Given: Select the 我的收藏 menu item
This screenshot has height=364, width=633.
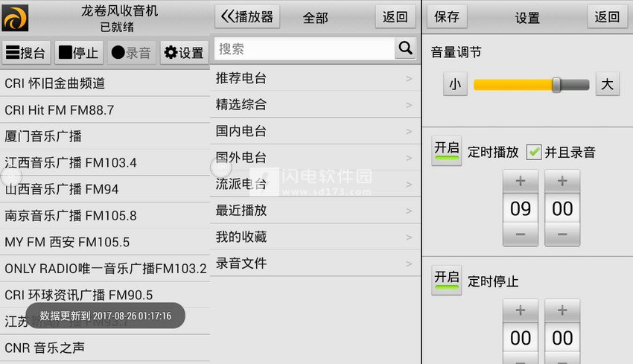Looking at the screenshot, I should (315, 237).
